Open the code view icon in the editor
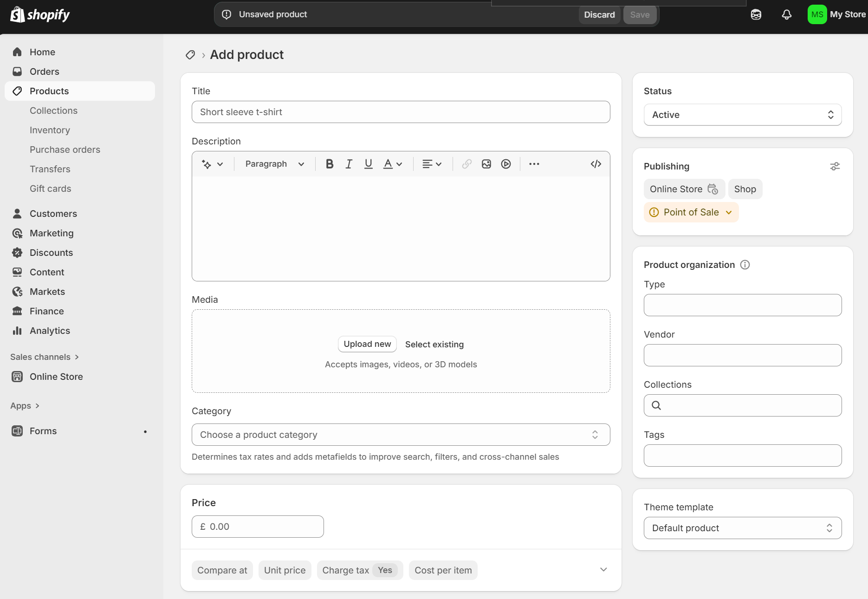 (x=596, y=163)
